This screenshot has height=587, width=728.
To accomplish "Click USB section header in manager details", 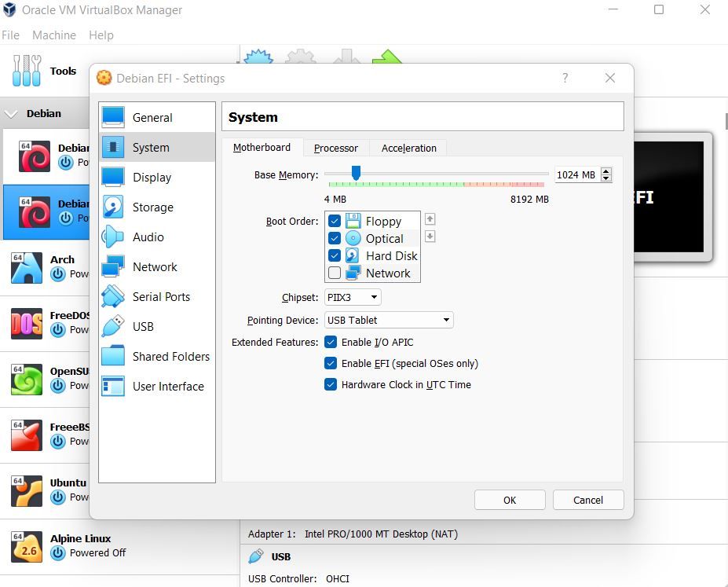I will pos(281,556).
